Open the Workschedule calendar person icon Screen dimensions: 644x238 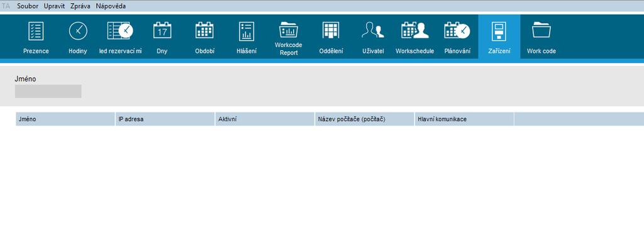coord(415,31)
